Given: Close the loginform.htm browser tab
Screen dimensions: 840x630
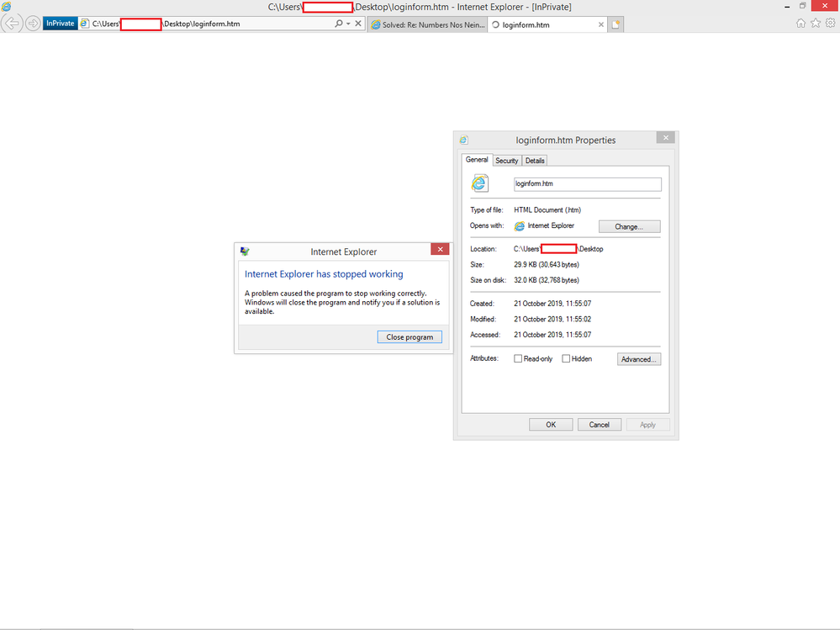Looking at the screenshot, I should click(600, 24).
